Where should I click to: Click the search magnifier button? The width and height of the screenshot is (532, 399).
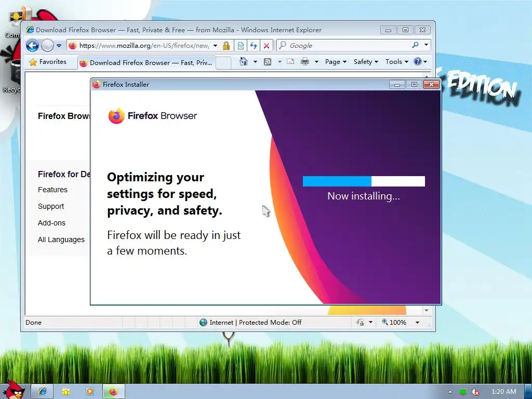pyautogui.click(x=415, y=45)
